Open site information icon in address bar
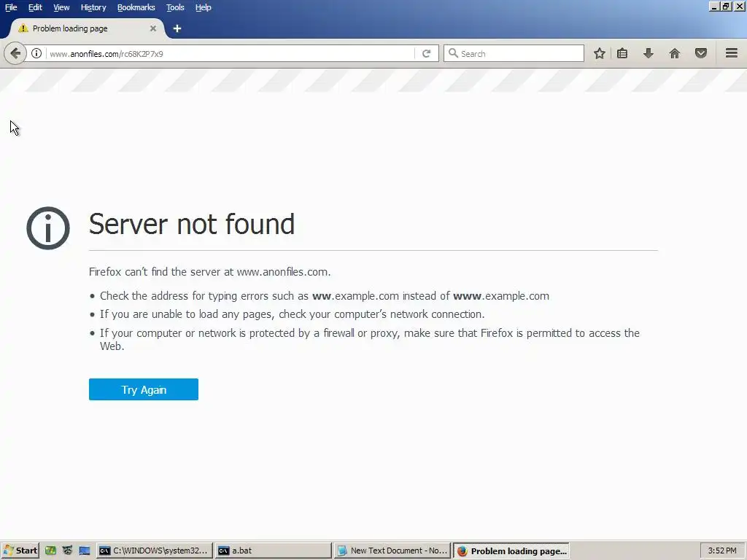Viewport: 747px width, 560px height. 36,53
